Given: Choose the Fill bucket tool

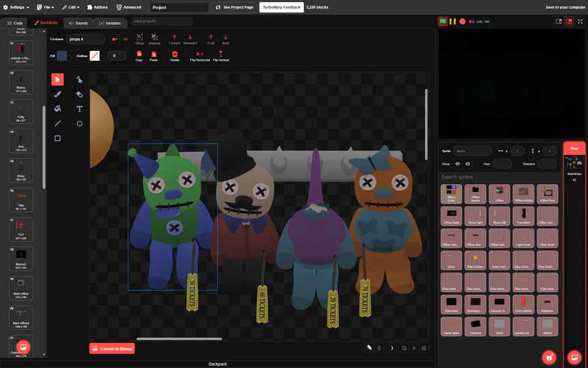Looking at the screenshot, I should (57, 109).
